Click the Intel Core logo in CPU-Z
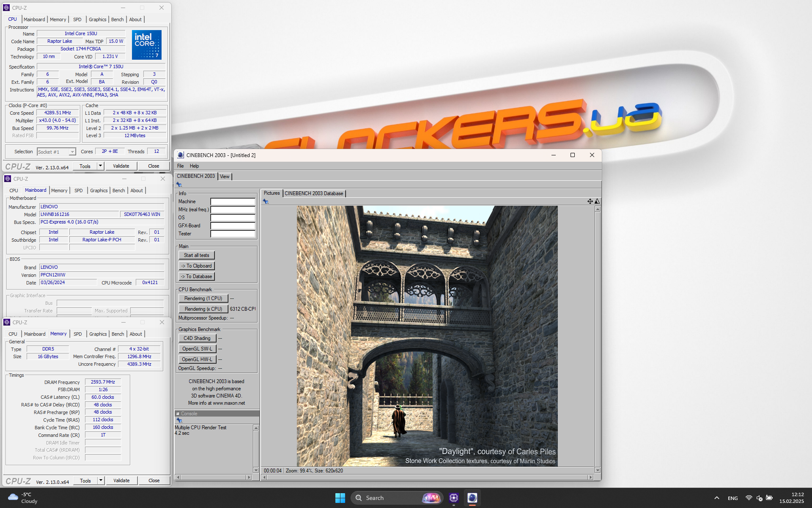812x508 pixels. click(x=146, y=44)
